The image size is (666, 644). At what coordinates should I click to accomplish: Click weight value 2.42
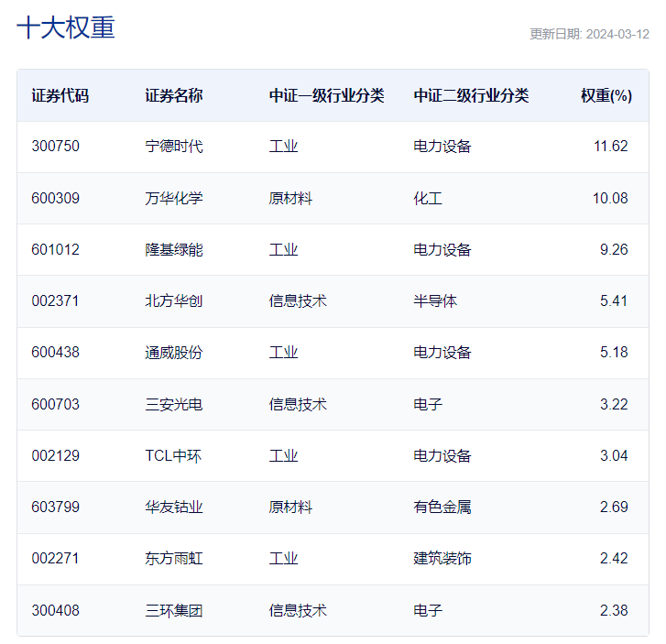point(614,558)
